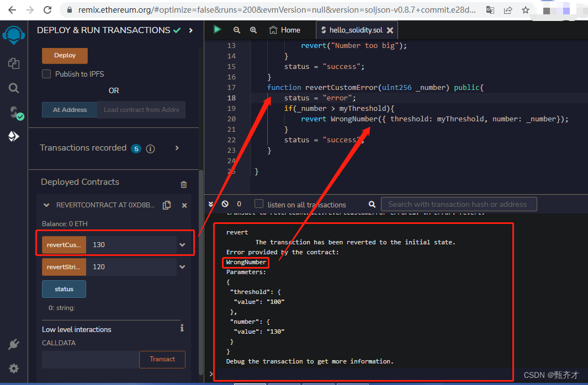Image resolution: width=588 pixels, height=385 pixels.
Task: Call the revertString function button
Action: pyautogui.click(x=63, y=266)
